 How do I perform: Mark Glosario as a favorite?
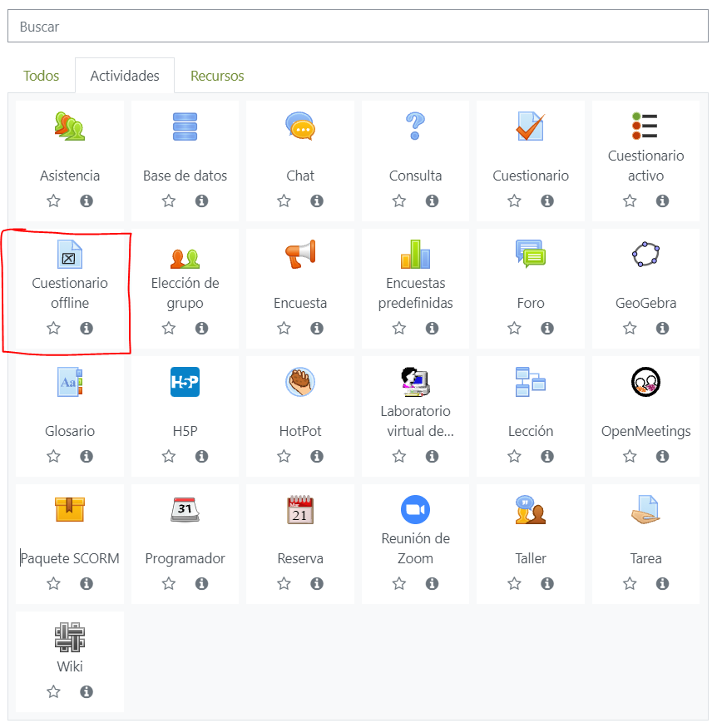(x=54, y=456)
